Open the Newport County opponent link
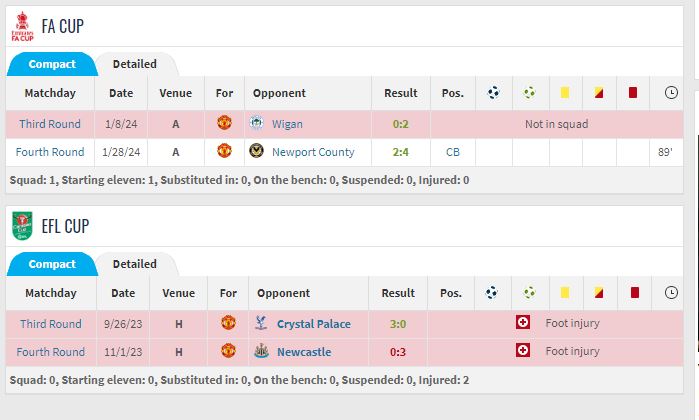The image size is (699, 420). [x=313, y=152]
